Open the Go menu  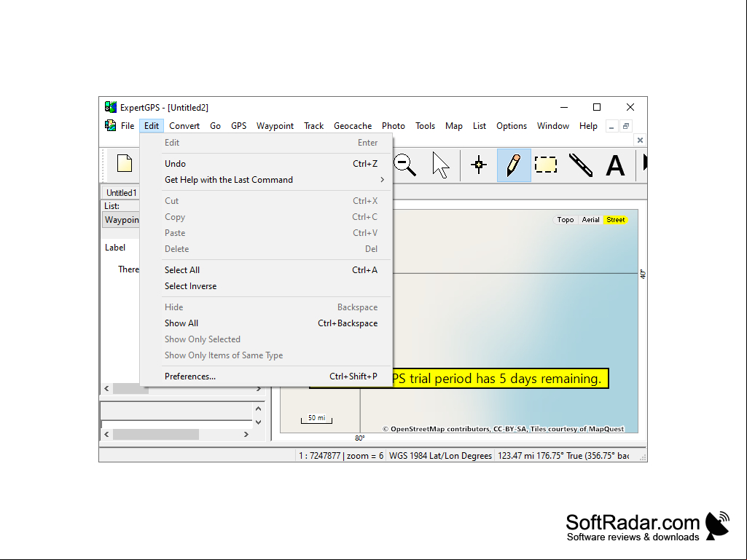click(215, 126)
